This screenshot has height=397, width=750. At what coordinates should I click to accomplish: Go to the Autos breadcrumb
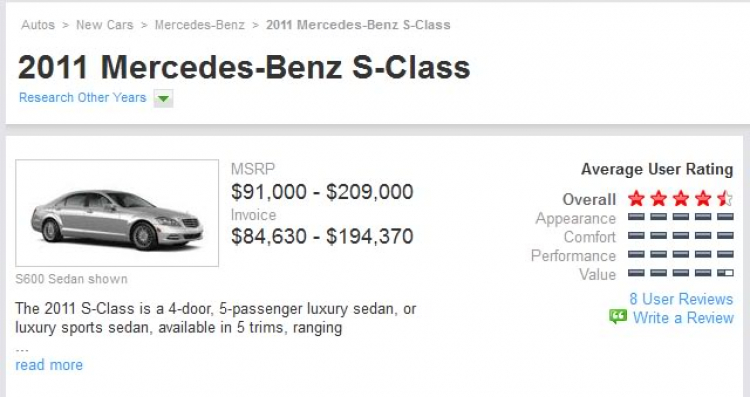click(38, 25)
